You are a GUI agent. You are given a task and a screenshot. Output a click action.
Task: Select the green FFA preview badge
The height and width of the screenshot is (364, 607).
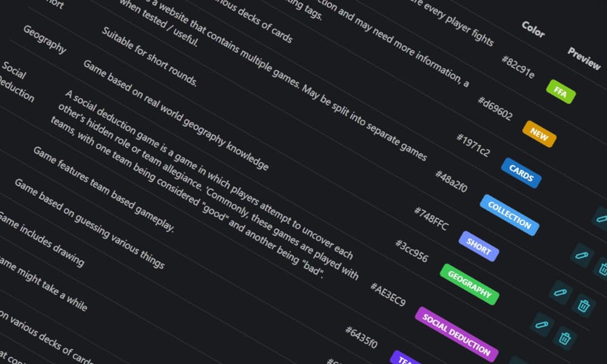tap(560, 92)
